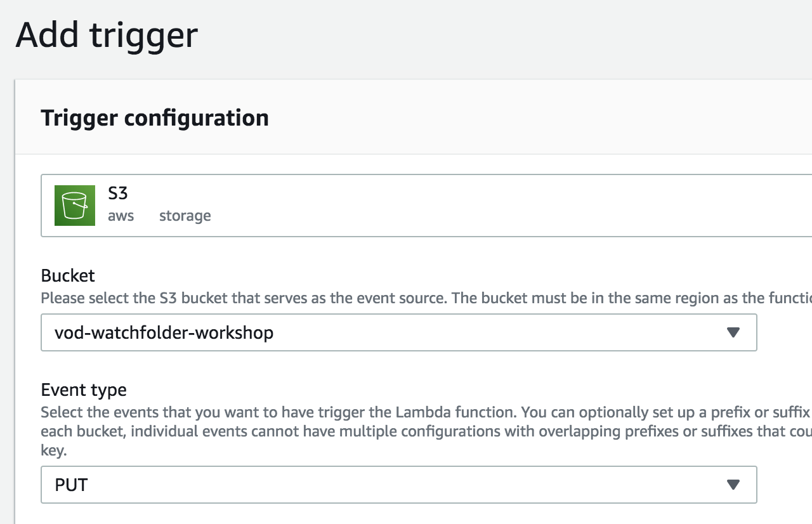
Task: Click the "Trigger configuration" panel header
Action: (x=155, y=118)
